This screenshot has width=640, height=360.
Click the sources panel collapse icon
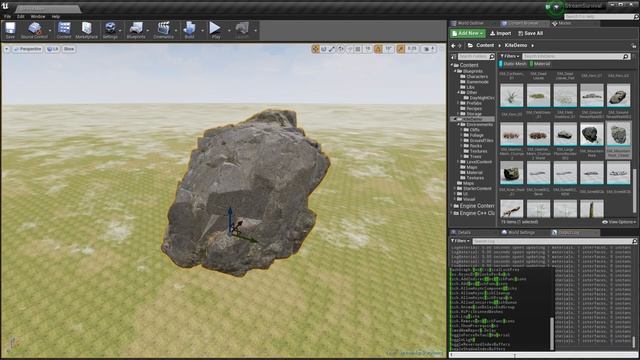453,57
